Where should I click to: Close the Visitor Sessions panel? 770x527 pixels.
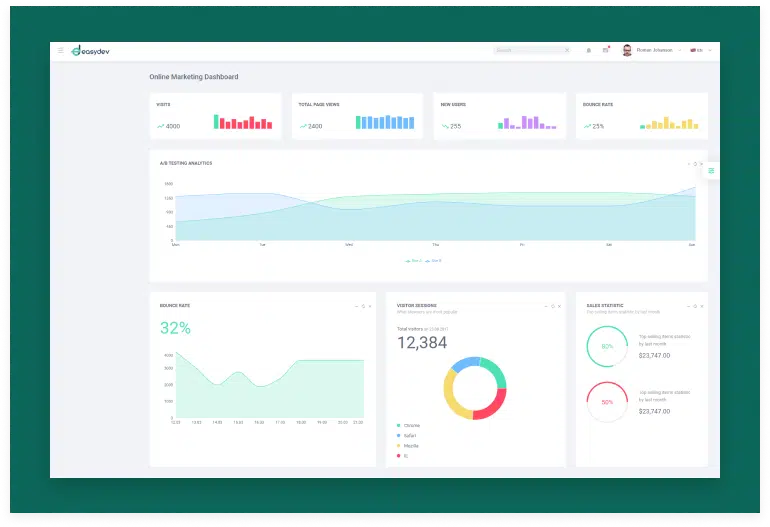(559, 306)
